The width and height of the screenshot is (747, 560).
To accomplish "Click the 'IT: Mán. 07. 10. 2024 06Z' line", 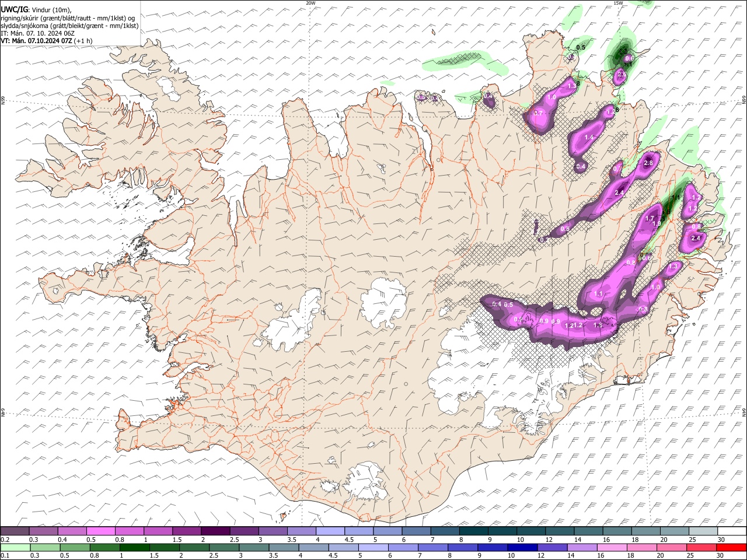I will [38, 33].
